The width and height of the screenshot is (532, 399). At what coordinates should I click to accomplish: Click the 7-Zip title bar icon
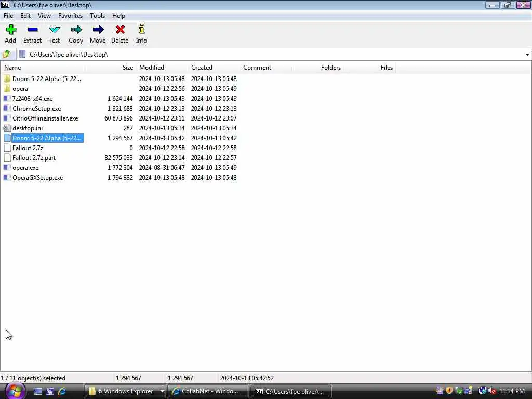pos(5,5)
